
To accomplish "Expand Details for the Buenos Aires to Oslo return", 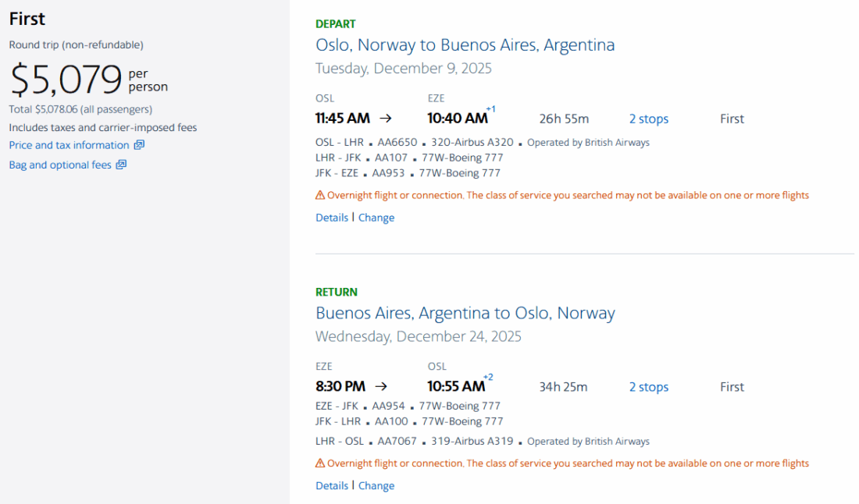I will pos(332,485).
